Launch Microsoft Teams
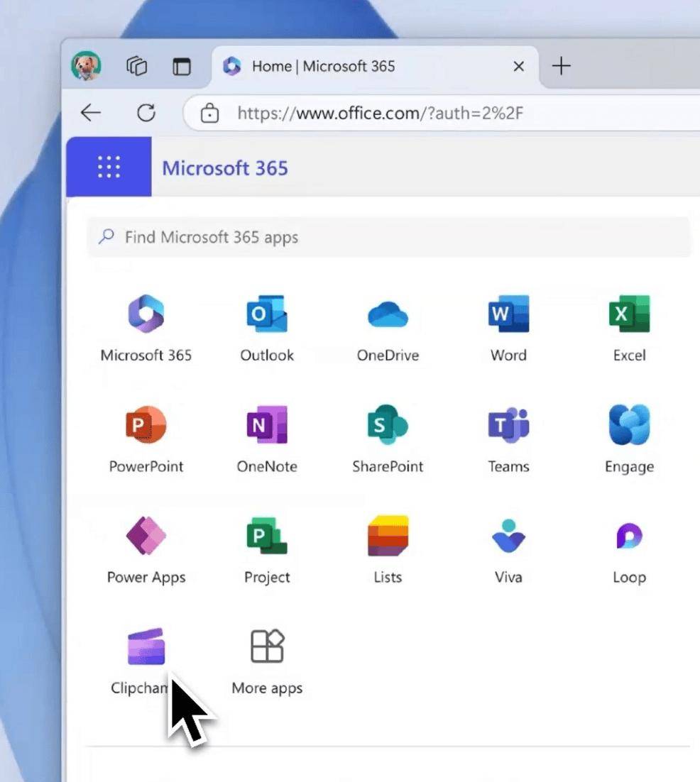The image size is (700, 782). click(x=508, y=439)
